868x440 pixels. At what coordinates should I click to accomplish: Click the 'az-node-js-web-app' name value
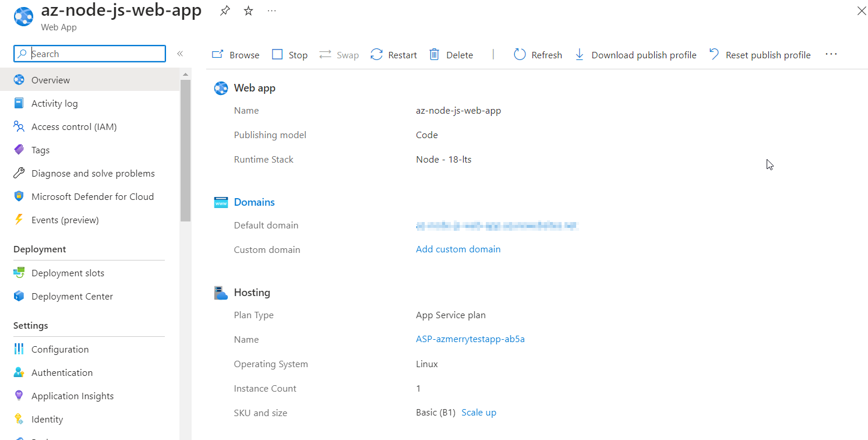[458, 110]
